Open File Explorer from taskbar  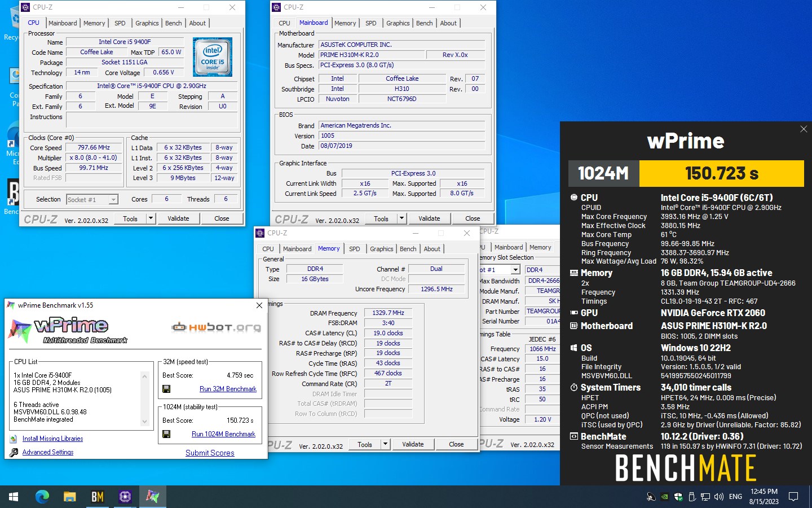tap(69, 497)
